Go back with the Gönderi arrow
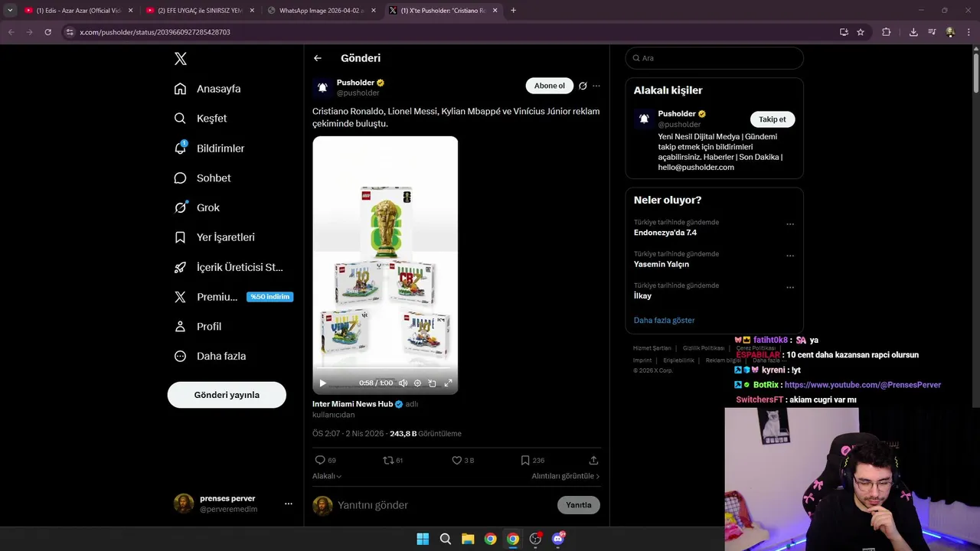Viewport: 980px width, 551px height. click(x=317, y=58)
